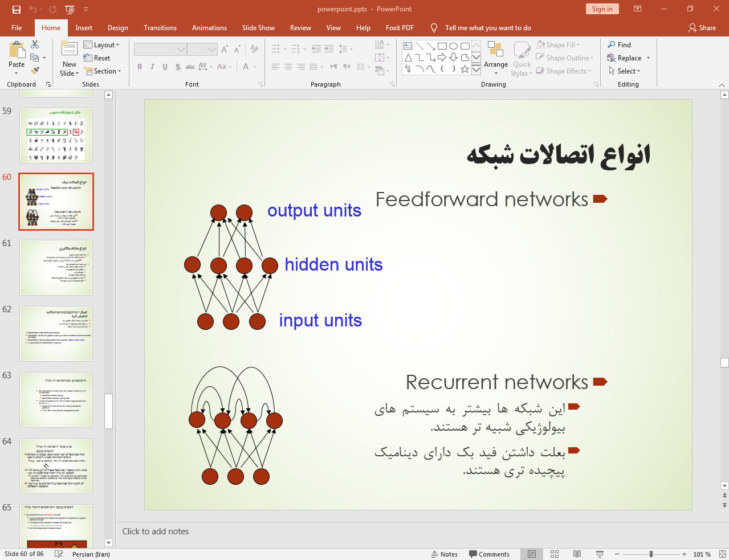Viewport: 729px width, 560px height.
Task: Center text in Paragraph group
Action: (288, 67)
